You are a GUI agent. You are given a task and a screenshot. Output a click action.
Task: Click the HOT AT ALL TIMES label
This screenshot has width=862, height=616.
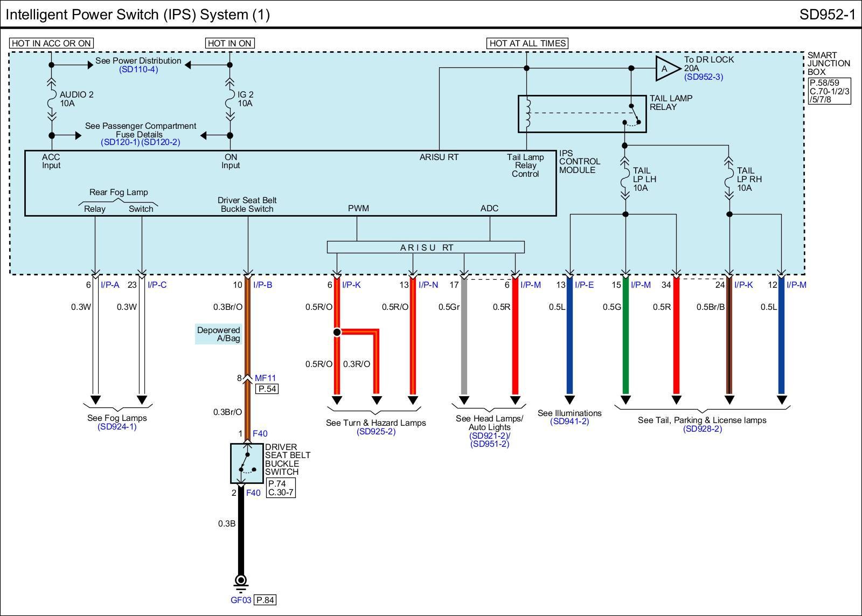(x=527, y=43)
